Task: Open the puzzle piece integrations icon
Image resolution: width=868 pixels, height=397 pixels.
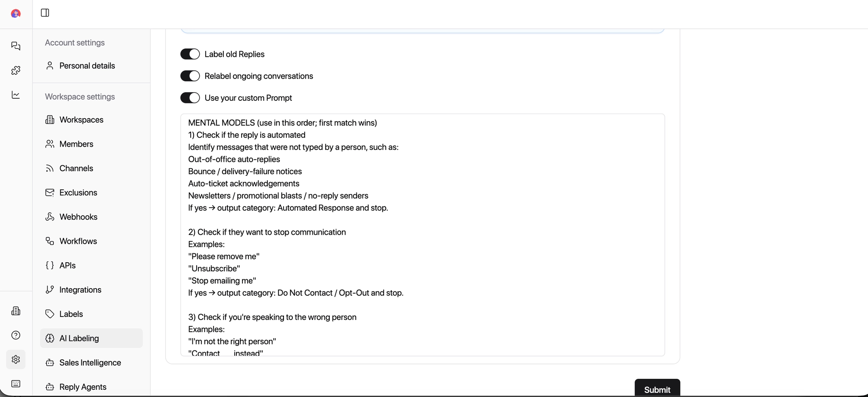Action: click(x=16, y=70)
